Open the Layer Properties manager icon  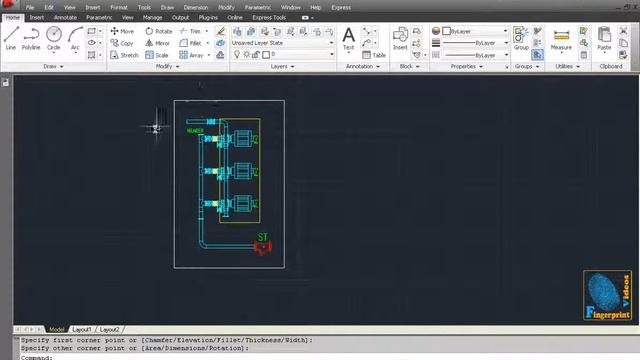coord(237,31)
